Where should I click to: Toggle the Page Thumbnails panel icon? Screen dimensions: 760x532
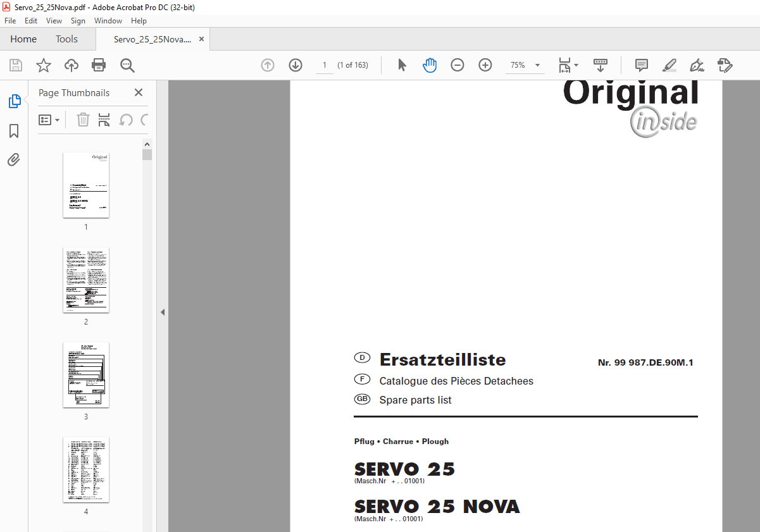point(13,101)
